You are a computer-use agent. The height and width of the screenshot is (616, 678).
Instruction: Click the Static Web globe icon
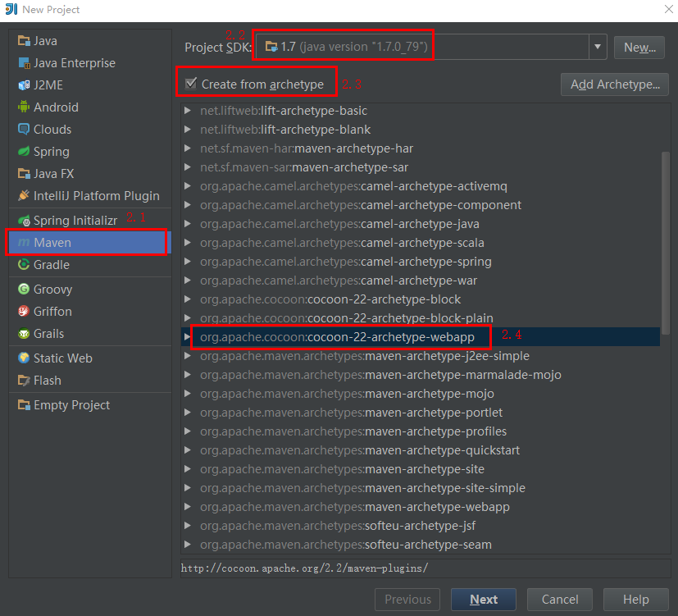24,358
